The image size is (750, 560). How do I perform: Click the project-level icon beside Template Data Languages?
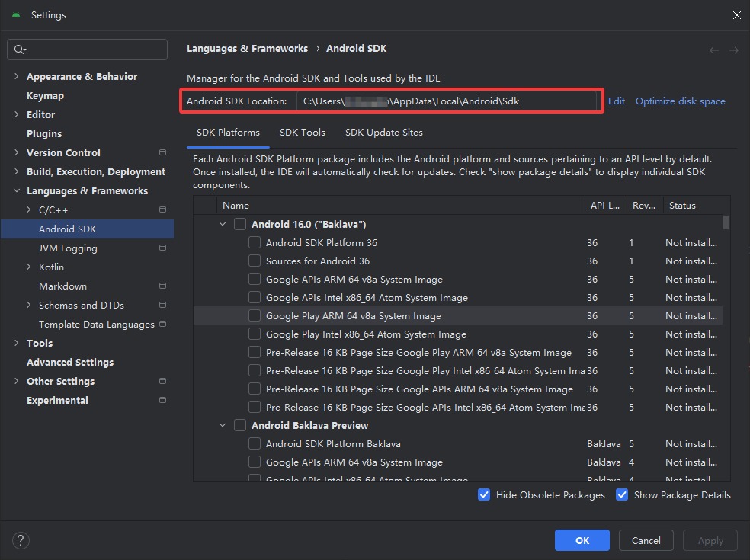coord(162,324)
